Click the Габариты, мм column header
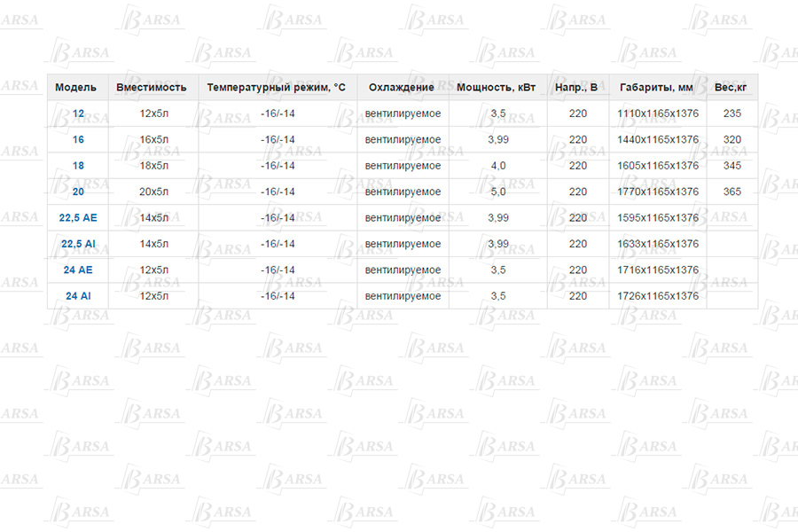 657,88
